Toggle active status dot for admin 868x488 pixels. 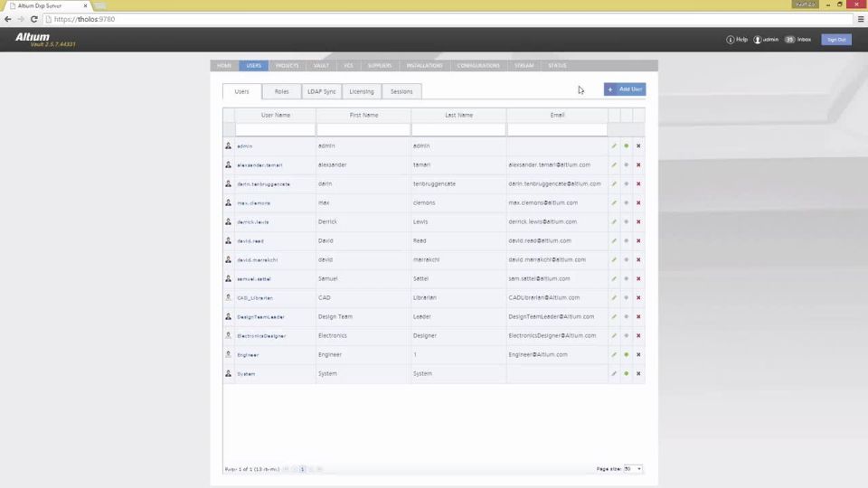(x=626, y=146)
